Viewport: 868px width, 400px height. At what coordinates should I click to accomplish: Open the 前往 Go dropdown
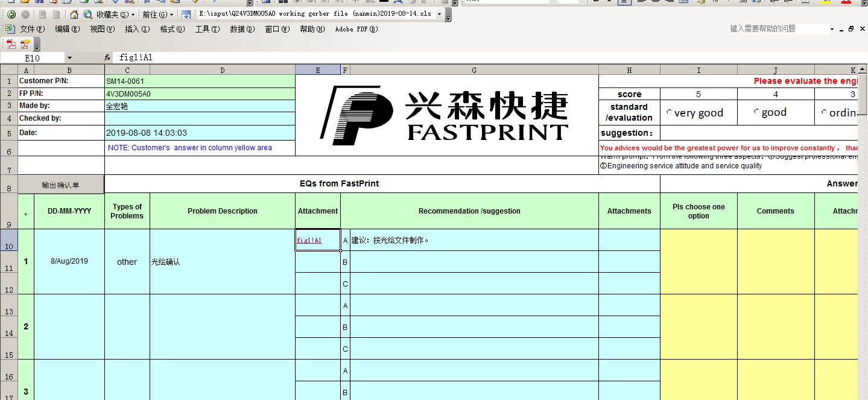pyautogui.click(x=157, y=14)
